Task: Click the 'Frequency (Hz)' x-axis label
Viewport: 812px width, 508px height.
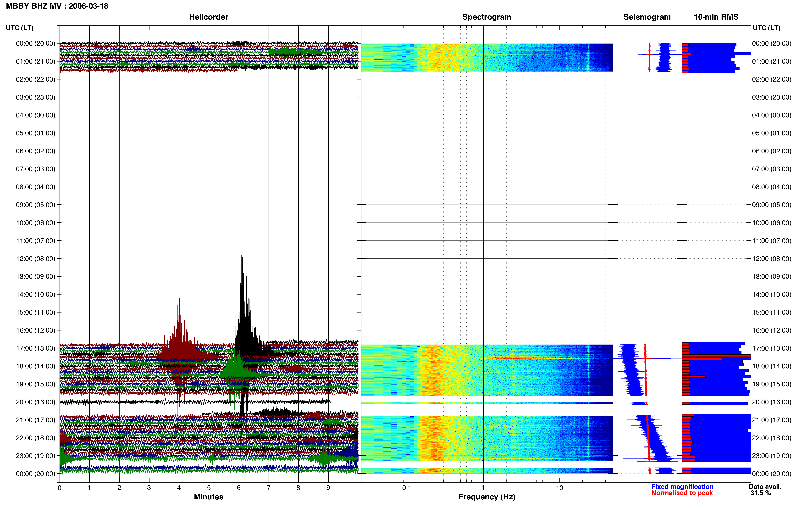Action: [x=487, y=497]
